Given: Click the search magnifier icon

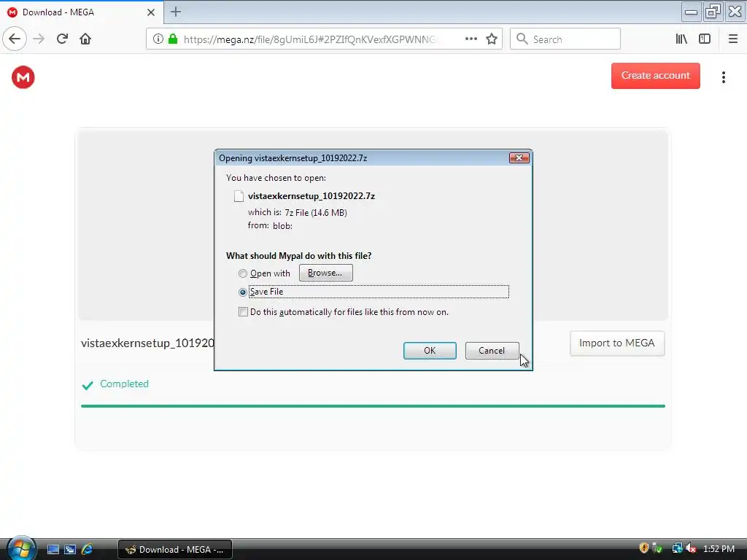Looking at the screenshot, I should 522,39.
